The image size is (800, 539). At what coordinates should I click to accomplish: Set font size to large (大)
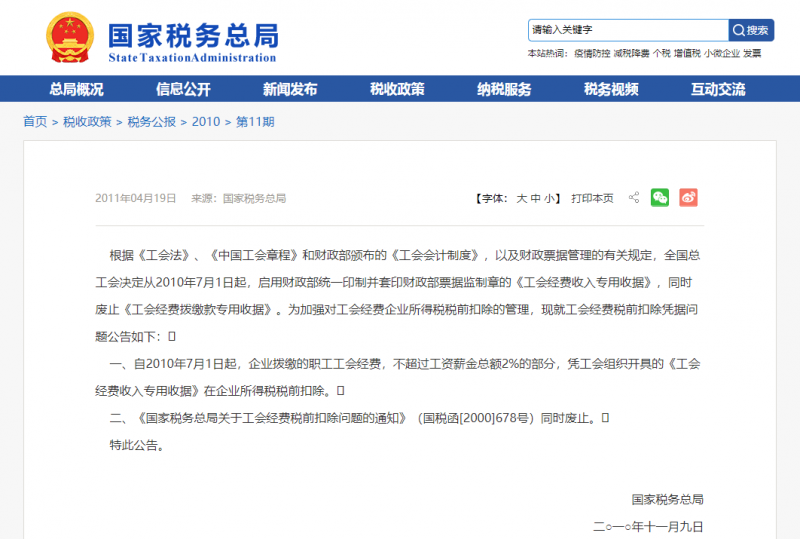pyautogui.click(x=521, y=199)
